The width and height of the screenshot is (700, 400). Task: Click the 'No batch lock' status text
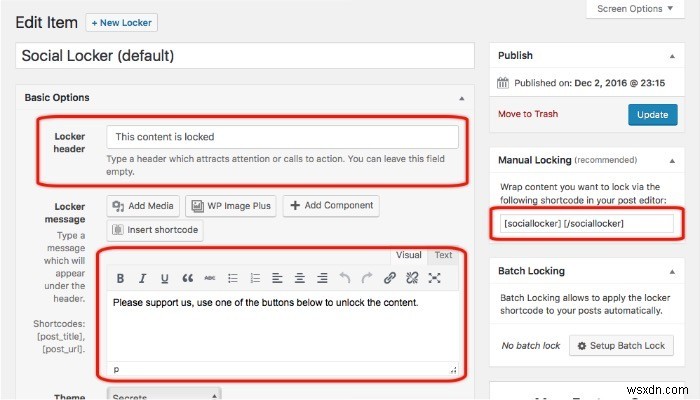(x=531, y=346)
